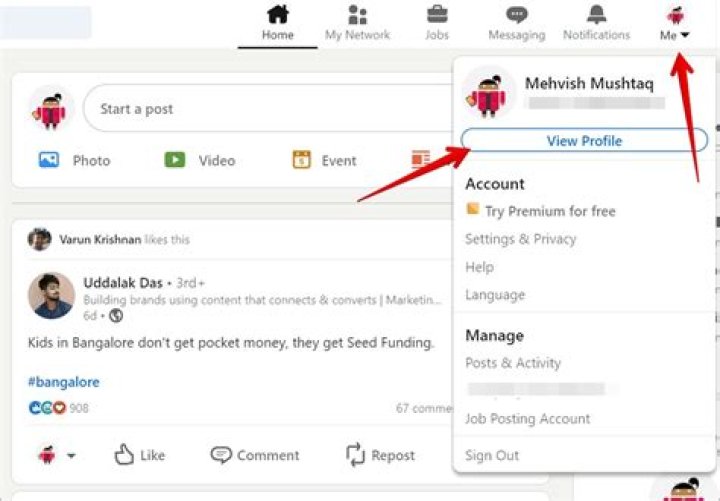Open Language option in menu
This screenshot has height=501, width=720.
coord(495,295)
